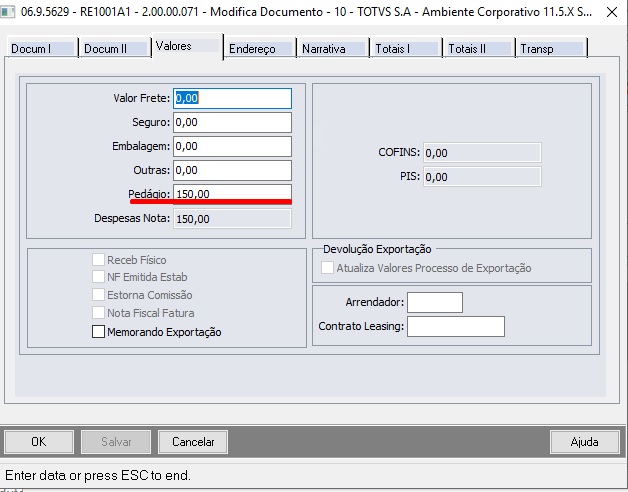Click the 'Enter data or press ESC to end.' status text
The image size is (628, 492).
(98, 475)
